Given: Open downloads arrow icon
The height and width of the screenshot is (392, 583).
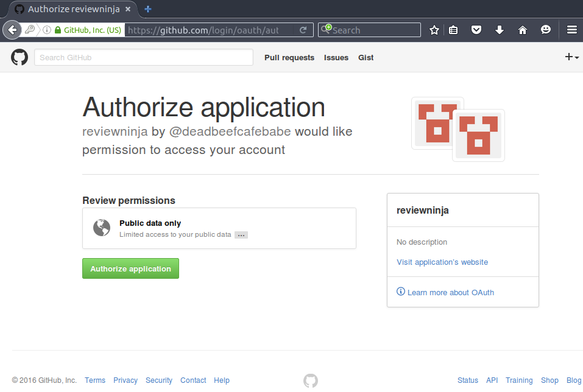Looking at the screenshot, I should click(500, 30).
